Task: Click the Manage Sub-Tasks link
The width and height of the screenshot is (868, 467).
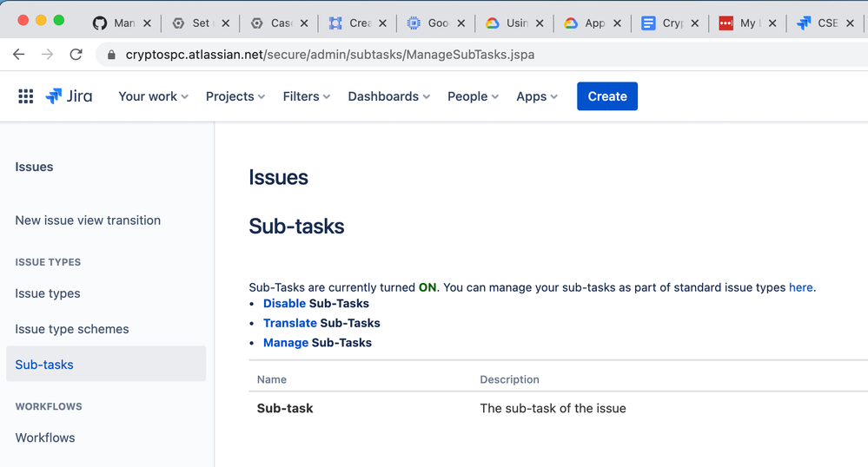Action: (x=286, y=343)
